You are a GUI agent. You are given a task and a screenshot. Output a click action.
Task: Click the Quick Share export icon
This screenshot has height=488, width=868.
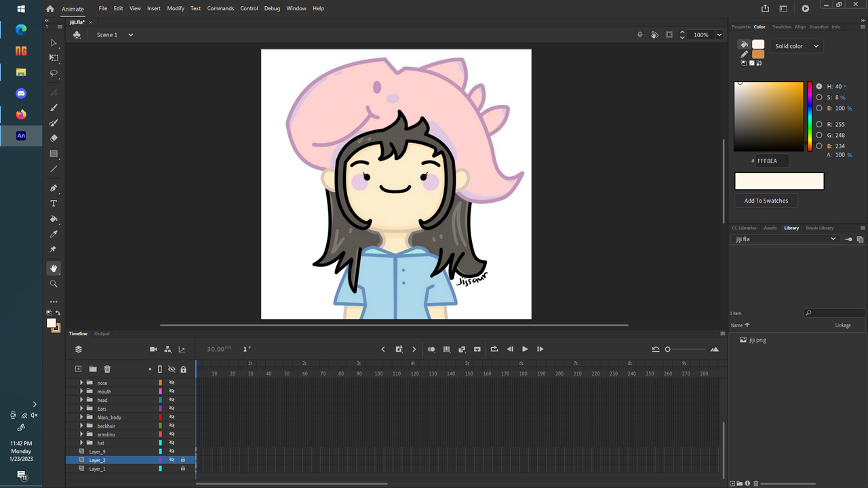pyautogui.click(x=766, y=9)
